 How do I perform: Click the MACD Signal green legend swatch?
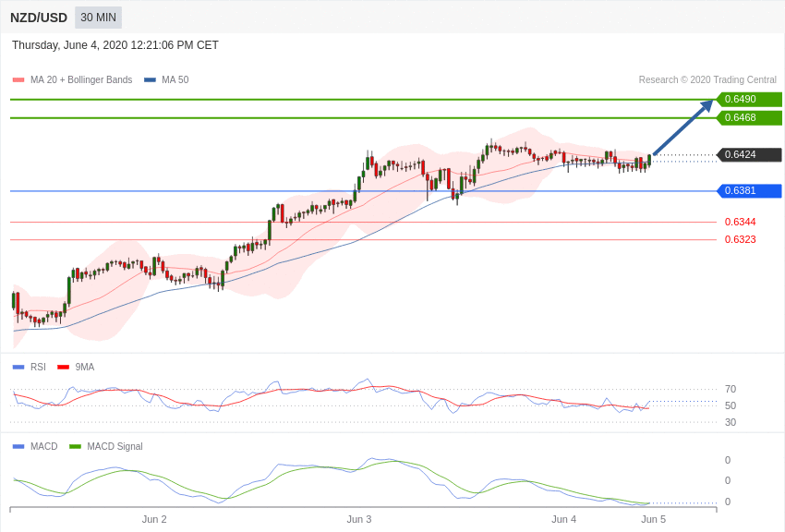coord(75,446)
